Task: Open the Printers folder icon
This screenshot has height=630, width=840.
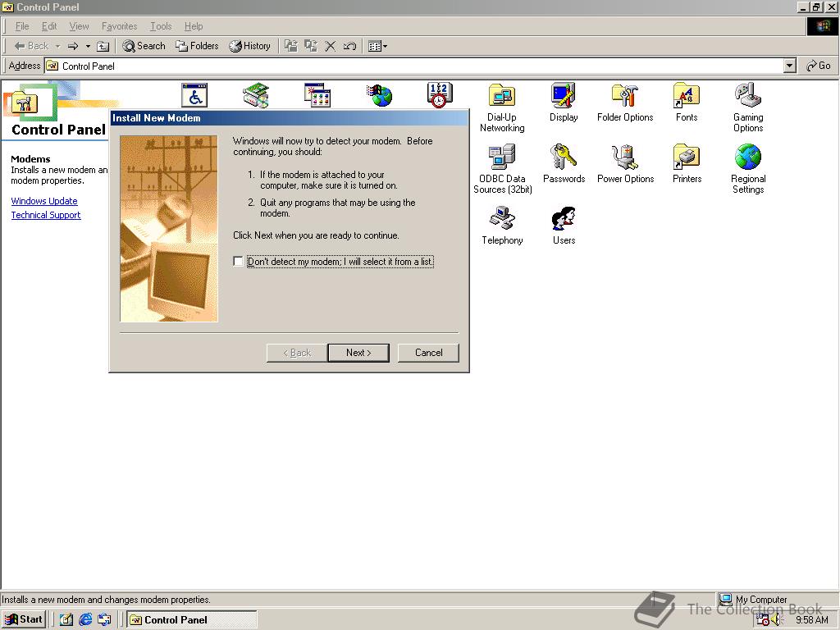Action: click(x=687, y=164)
